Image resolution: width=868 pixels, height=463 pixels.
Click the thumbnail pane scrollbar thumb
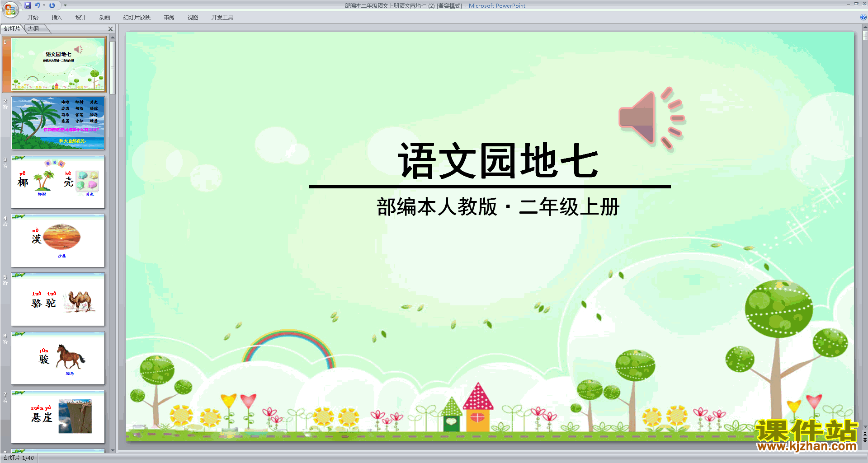113,68
